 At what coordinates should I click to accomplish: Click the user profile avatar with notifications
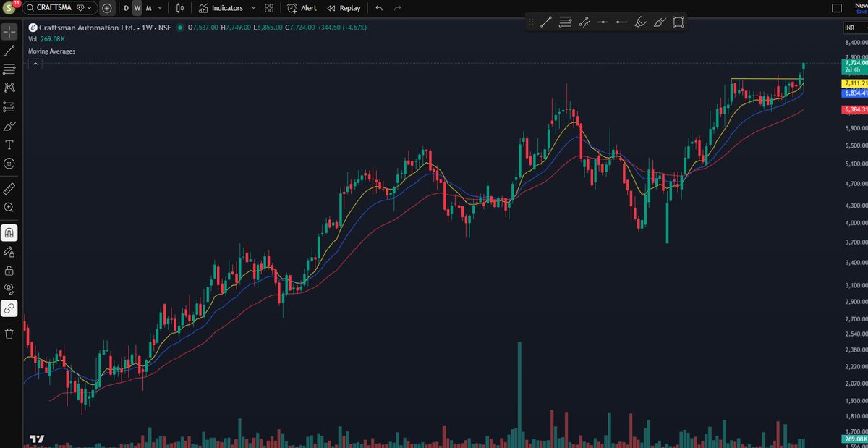click(x=9, y=8)
